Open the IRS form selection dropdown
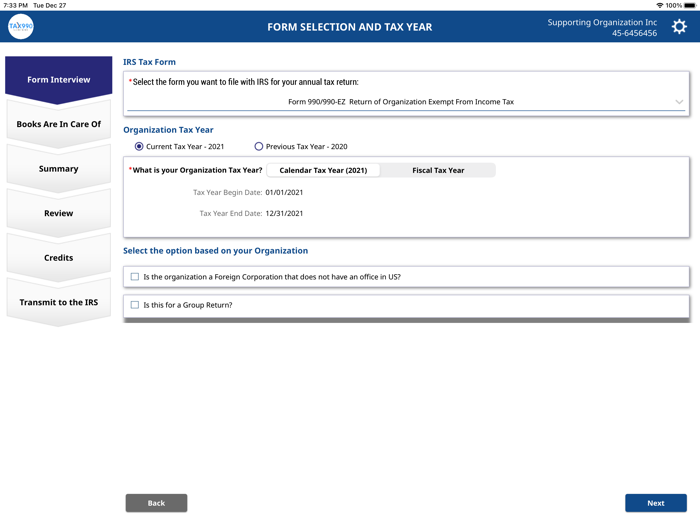Viewport: 700px width, 525px height. [x=406, y=102]
